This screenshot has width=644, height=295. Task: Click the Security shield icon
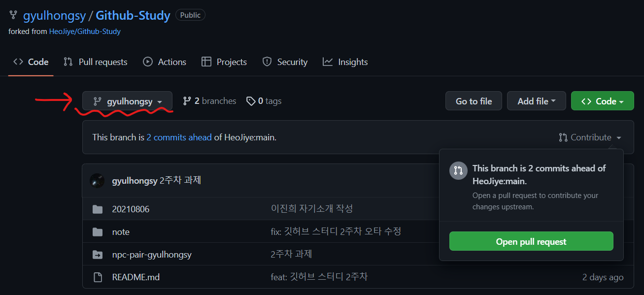click(267, 62)
